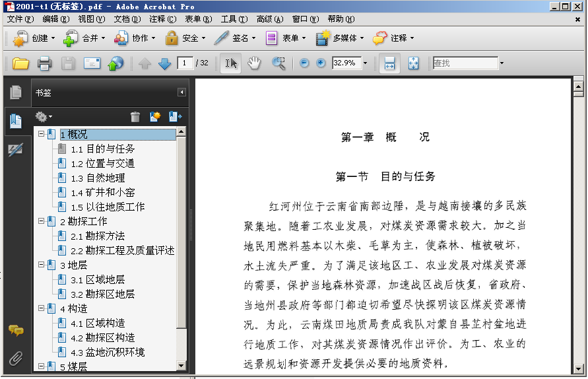This screenshot has width=588, height=379.
Task: Collapse the 1 概况 bookmark tree
Action: tap(41, 134)
